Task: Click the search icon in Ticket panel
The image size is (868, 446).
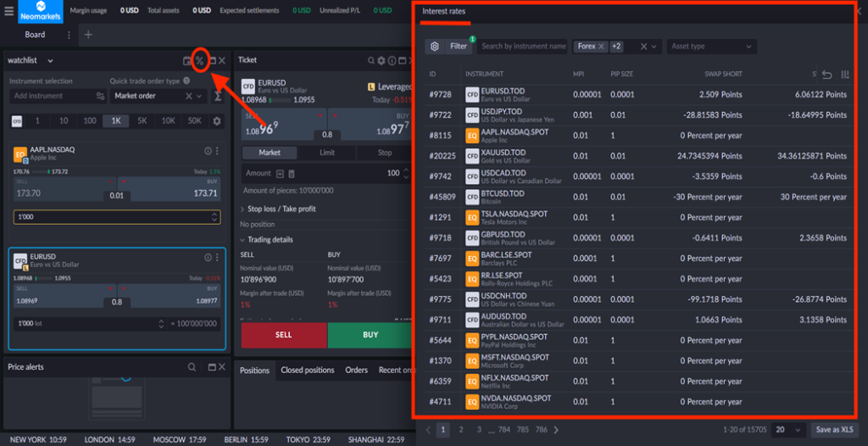Action: click(x=371, y=60)
